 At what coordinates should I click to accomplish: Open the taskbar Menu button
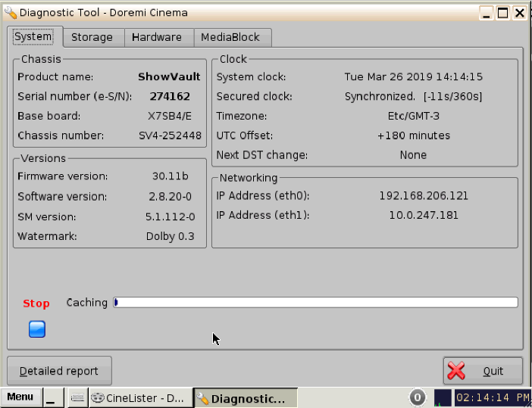(20, 397)
